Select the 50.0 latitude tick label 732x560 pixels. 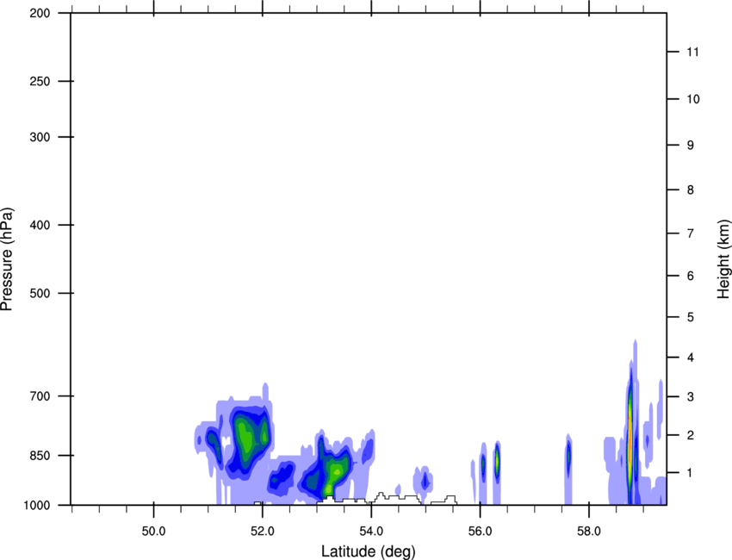click(153, 530)
